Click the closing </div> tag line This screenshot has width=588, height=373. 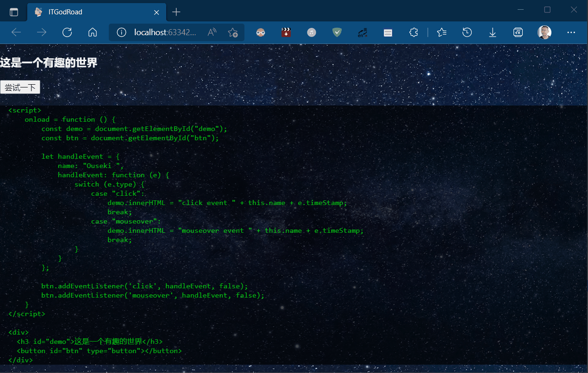21,360
